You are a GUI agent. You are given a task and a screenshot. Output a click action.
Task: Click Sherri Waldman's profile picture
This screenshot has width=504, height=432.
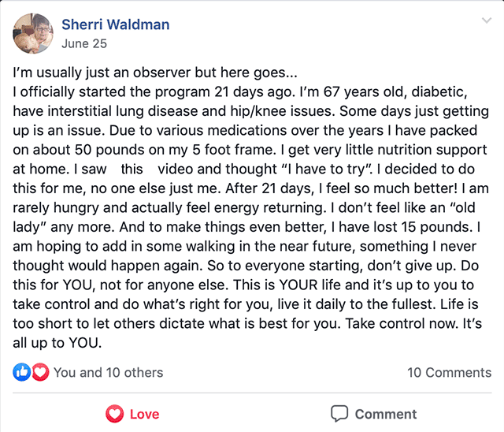pos(32,33)
